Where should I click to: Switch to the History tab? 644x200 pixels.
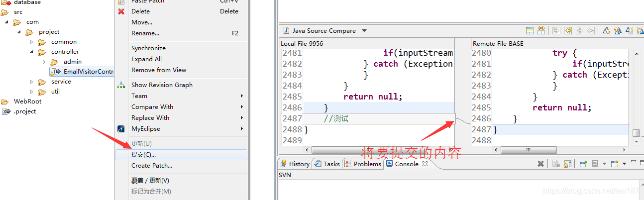click(295, 164)
